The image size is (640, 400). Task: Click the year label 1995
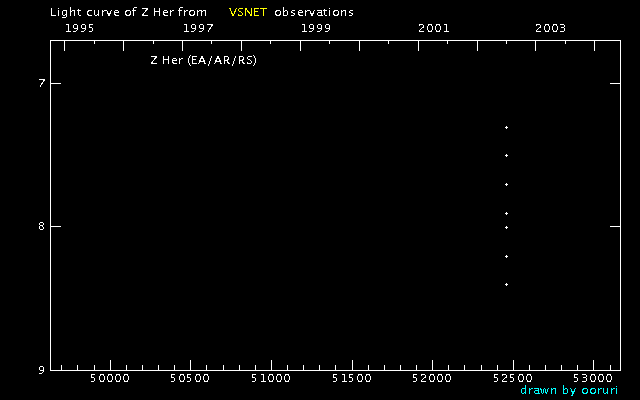pyautogui.click(x=80, y=28)
